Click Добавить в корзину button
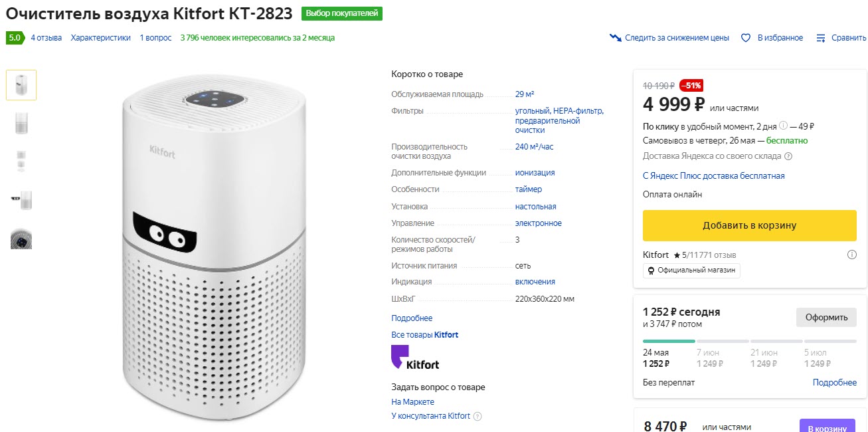Viewport: 868px width, 432px height. [x=749, y=225]
